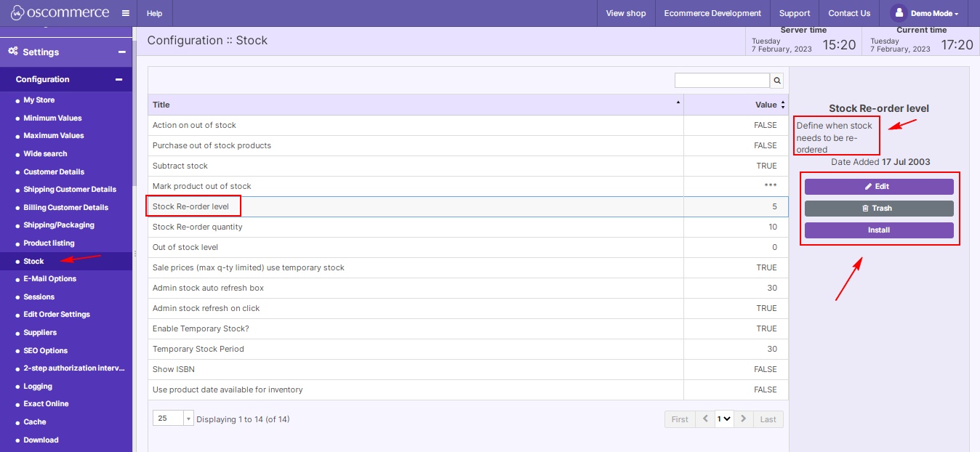The width and height of the screenshot is (980, 452).
Task: Select the Show ISBN row
Action: (x=468, y=369)
